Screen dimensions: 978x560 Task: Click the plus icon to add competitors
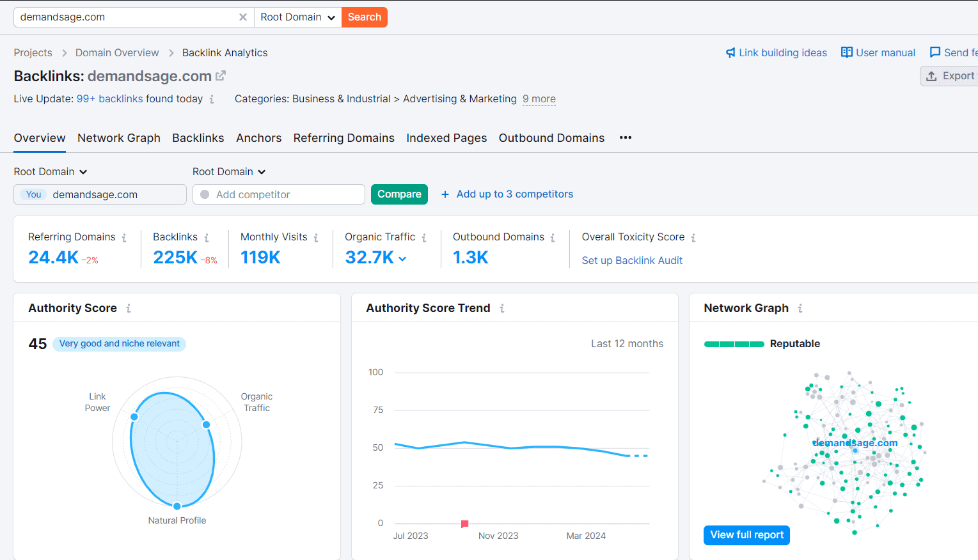[x=445, y=194]
